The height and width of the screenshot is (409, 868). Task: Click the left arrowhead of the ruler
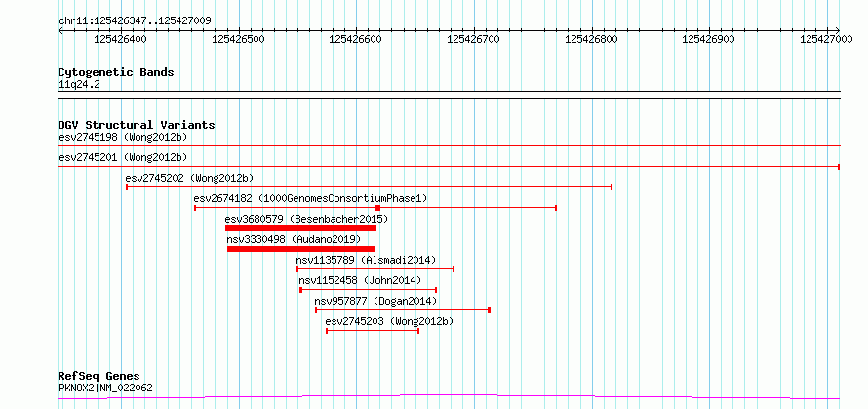60,30
